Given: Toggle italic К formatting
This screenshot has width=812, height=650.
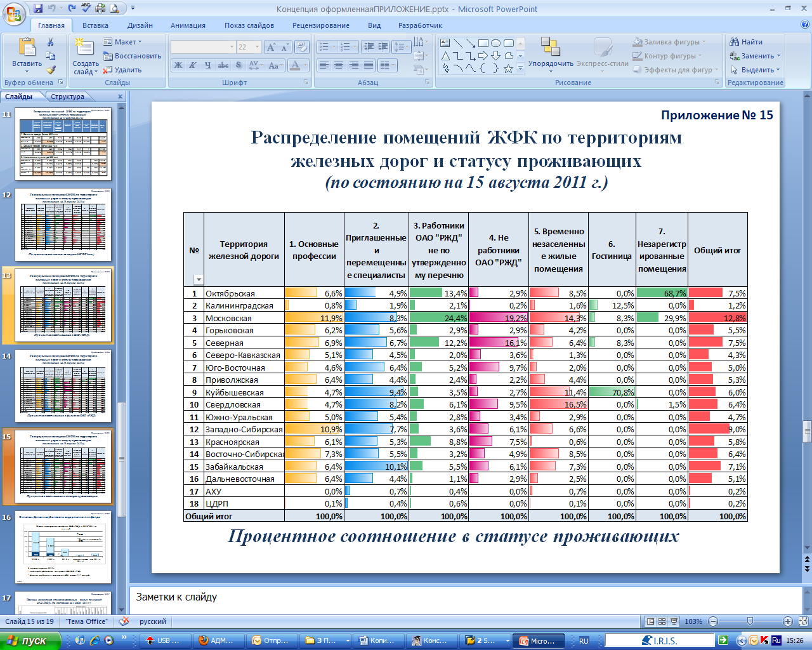Looking at the screenshot, I should (193, 65).
